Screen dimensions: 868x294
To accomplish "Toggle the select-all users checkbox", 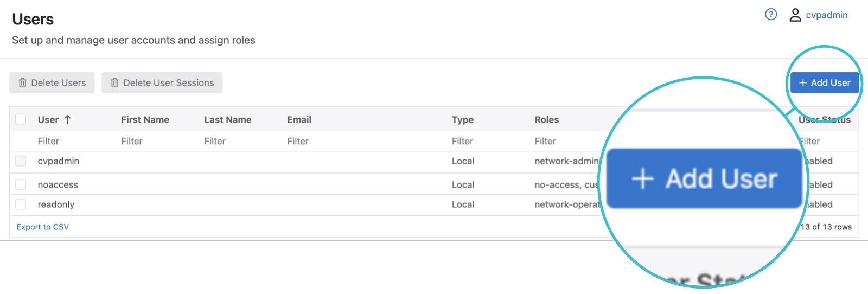I will click(21, 119).
